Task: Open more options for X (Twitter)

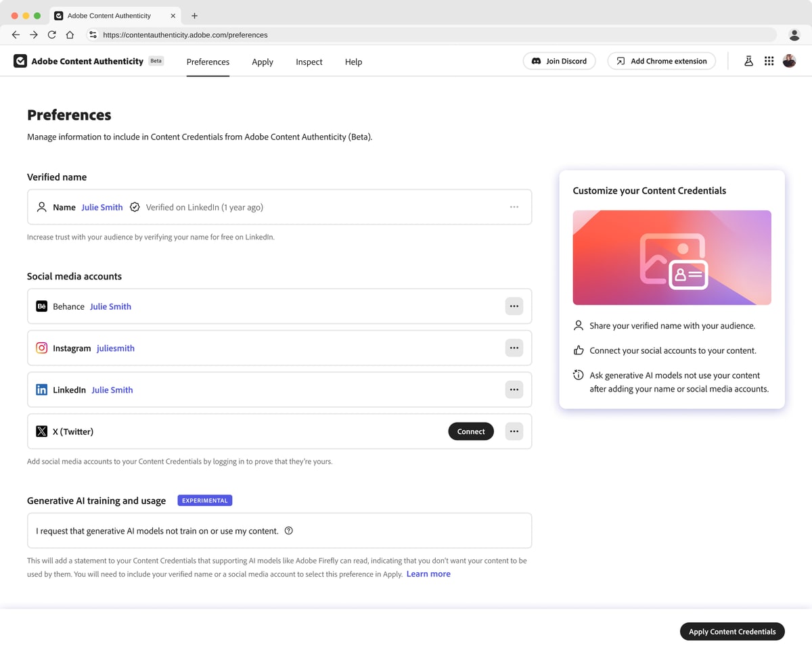Action: tap(514, 431)
